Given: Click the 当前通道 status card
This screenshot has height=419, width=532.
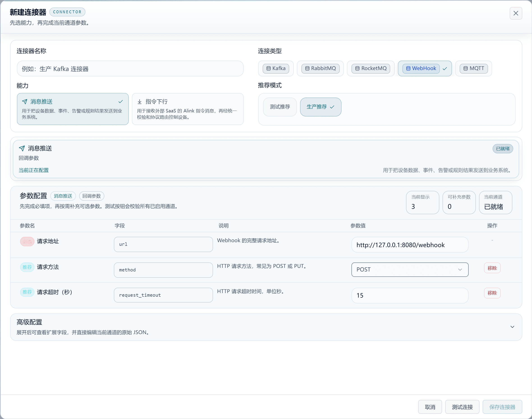Looking at the screenshot, I should point(495,203).
